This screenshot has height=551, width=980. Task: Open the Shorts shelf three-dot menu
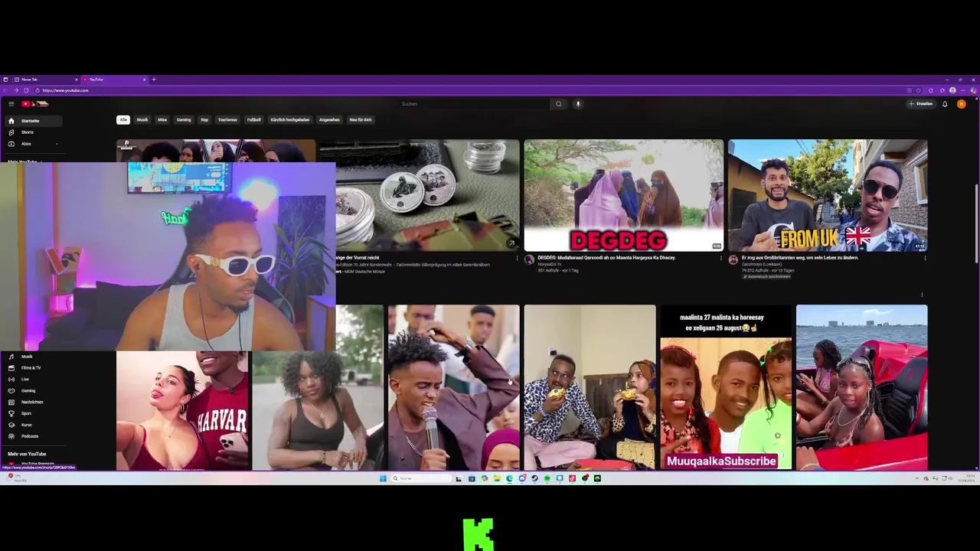coord(922,295)
